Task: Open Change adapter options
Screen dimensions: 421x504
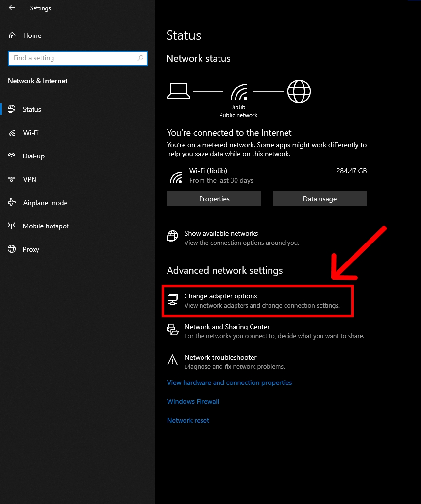Action: 257,301
